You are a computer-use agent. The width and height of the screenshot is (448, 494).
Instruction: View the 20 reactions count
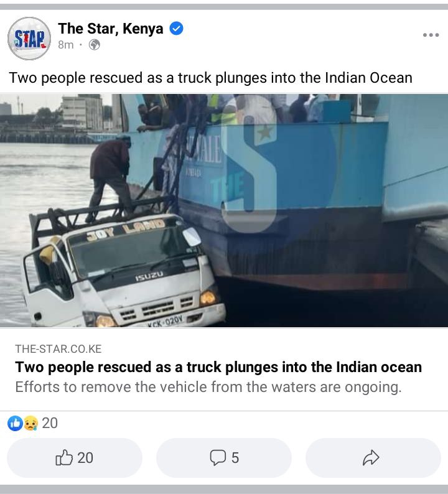coord(50,423)
